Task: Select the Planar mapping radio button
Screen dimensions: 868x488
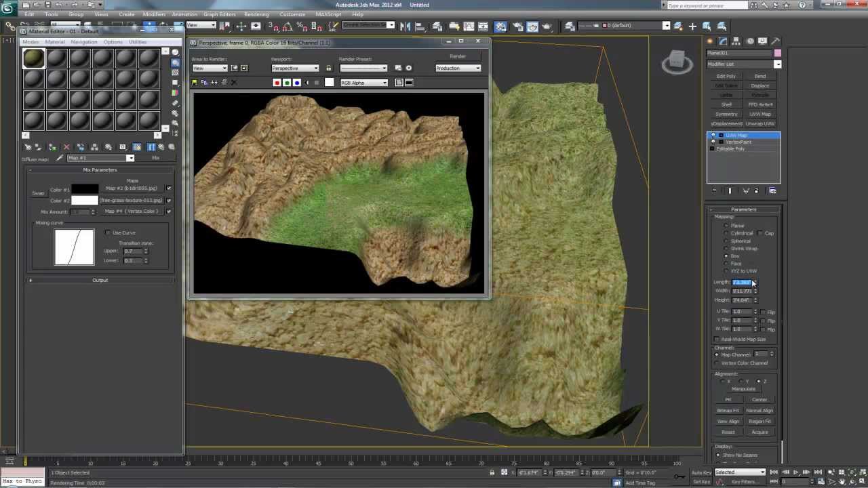Action: click(726, 226)
